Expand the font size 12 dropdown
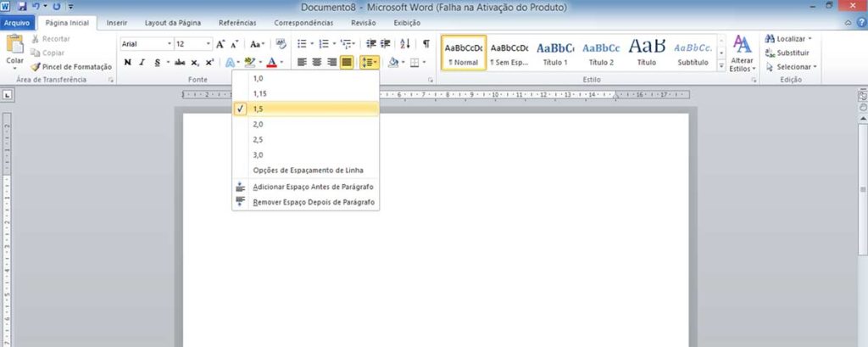The height and width of the screenshot is (347, 868). point(209,43)
